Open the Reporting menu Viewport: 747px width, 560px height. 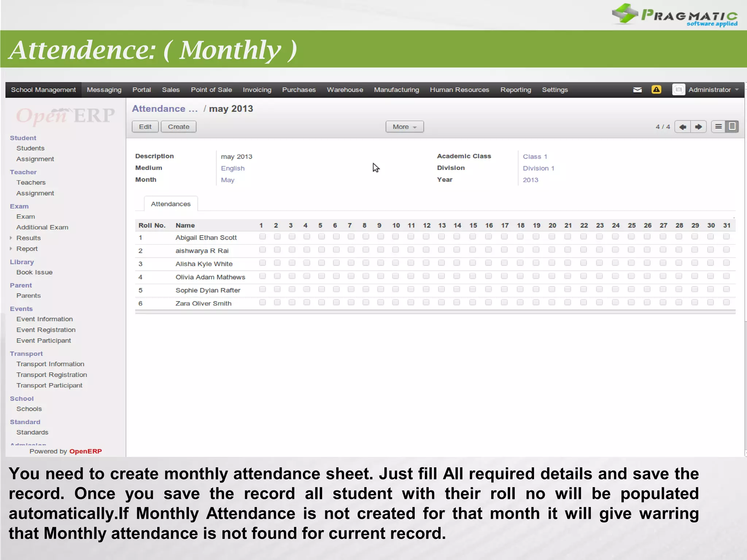click(515, 90)
